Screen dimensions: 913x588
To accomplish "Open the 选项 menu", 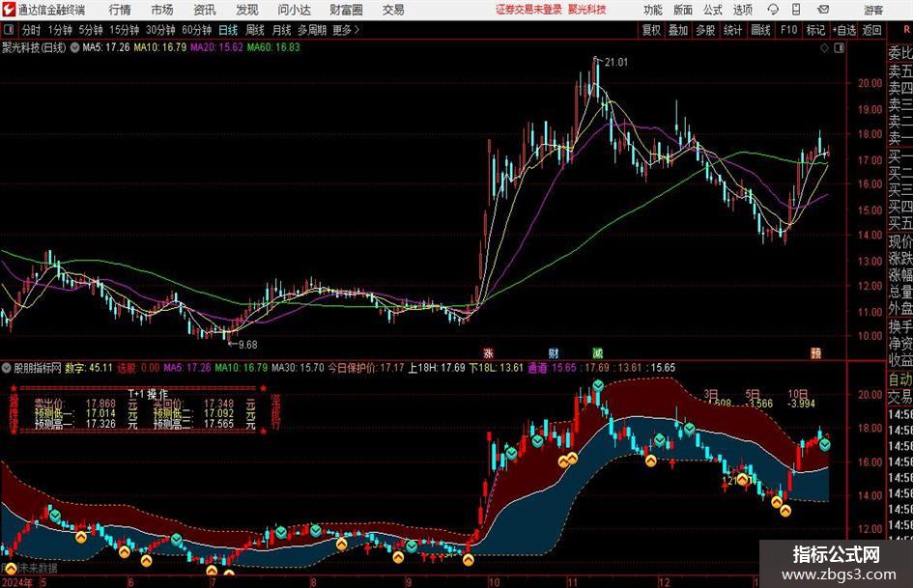I will click(x=742, y=10).
